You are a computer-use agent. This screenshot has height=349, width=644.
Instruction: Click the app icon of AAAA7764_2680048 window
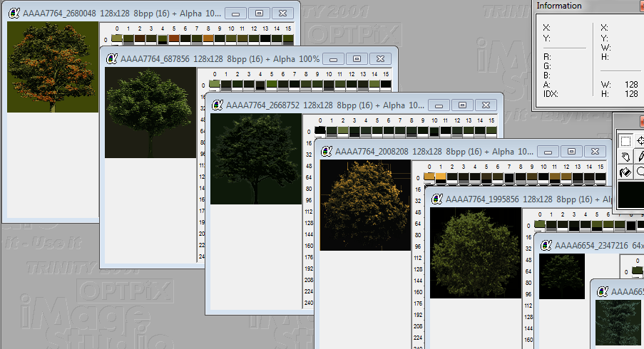click(x=14, y=13)
